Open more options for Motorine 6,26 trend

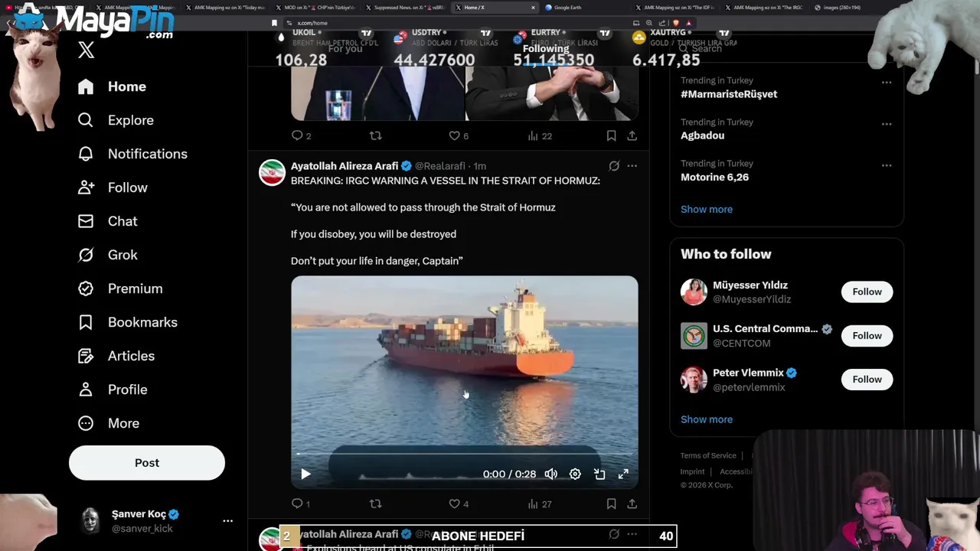[886, 165]
